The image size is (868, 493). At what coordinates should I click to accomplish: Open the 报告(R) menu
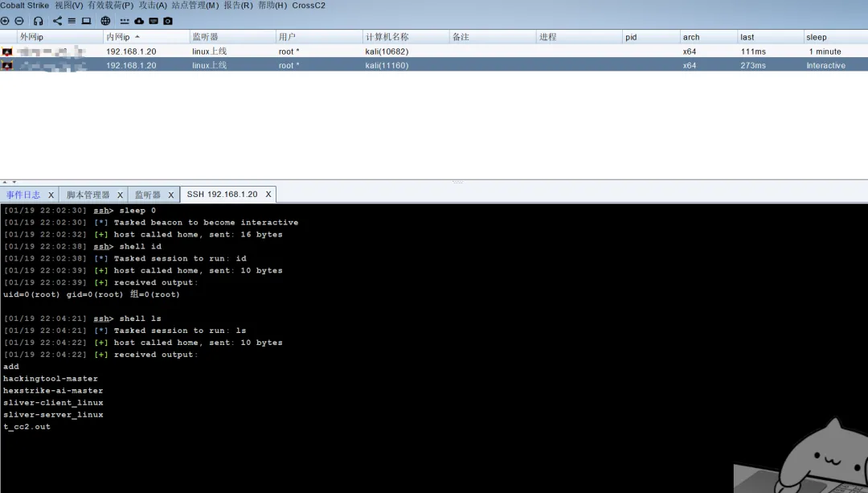click(238, 6)
